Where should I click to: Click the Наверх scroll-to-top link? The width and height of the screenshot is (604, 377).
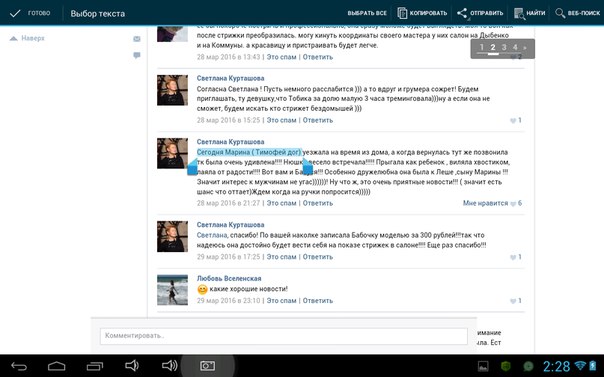click(27, 38)
